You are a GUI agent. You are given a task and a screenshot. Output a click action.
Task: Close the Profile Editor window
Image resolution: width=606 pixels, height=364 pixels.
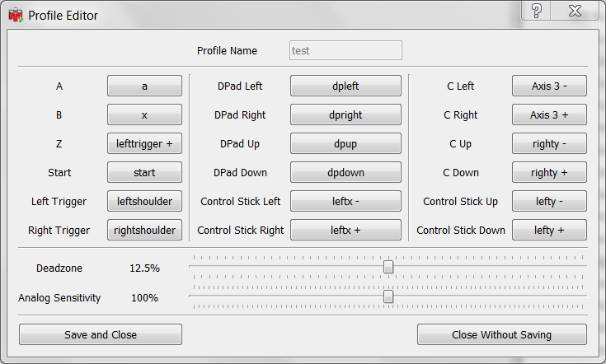pos(575,11)
